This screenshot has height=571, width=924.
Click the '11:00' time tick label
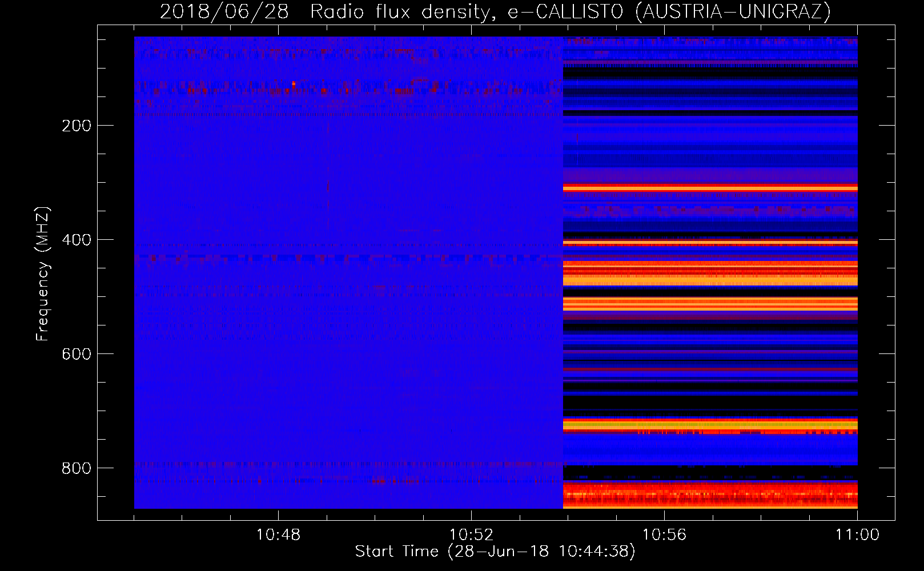tap(857, 535)
